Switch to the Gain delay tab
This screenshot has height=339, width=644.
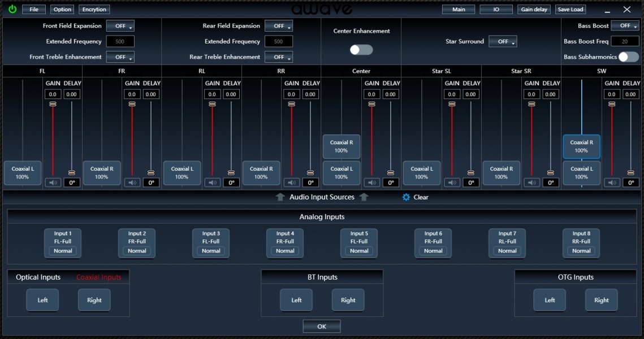(x=534, y=10)
